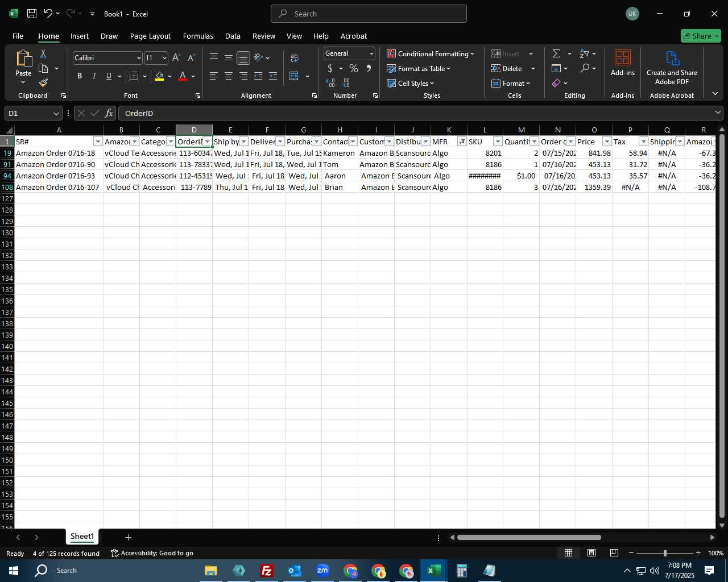Apply Percent Style format
The image size is (728, 582).
click(x=354, y=68)
